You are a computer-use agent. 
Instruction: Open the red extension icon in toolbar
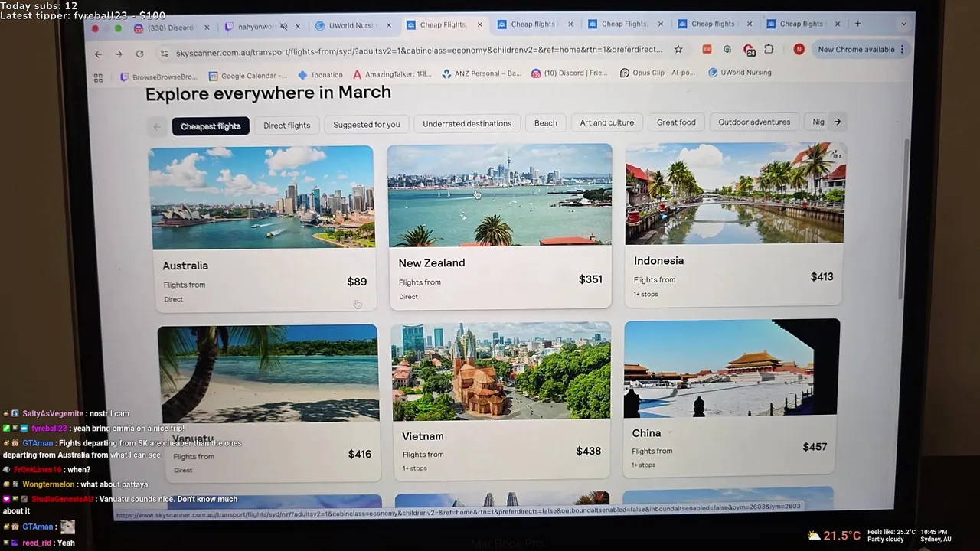[707, 49]
